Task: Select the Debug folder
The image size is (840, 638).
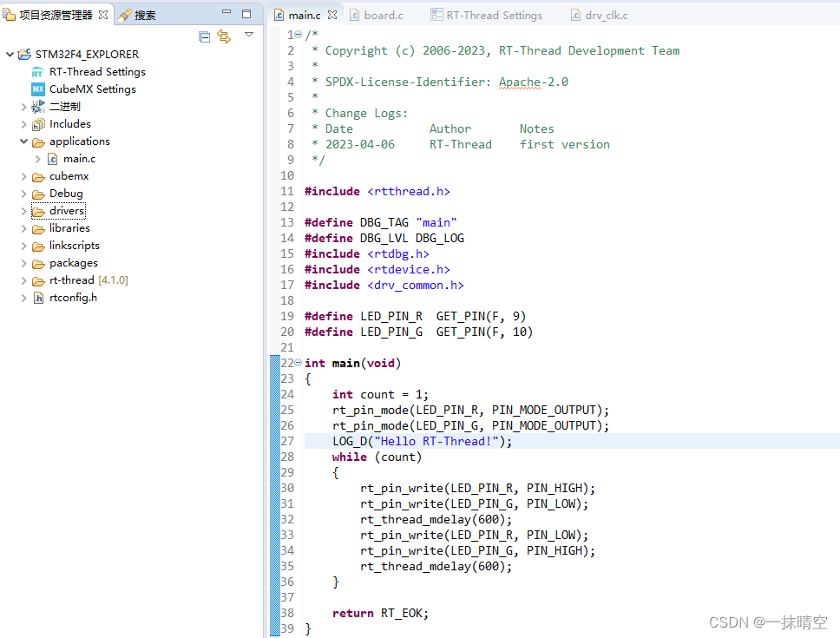Action: coord(66,194)
